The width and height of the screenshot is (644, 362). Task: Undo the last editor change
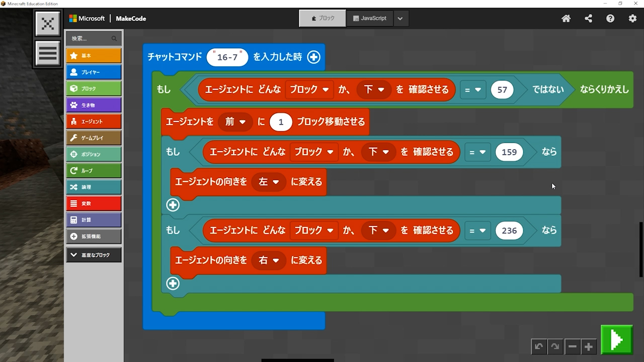point(539,346)
